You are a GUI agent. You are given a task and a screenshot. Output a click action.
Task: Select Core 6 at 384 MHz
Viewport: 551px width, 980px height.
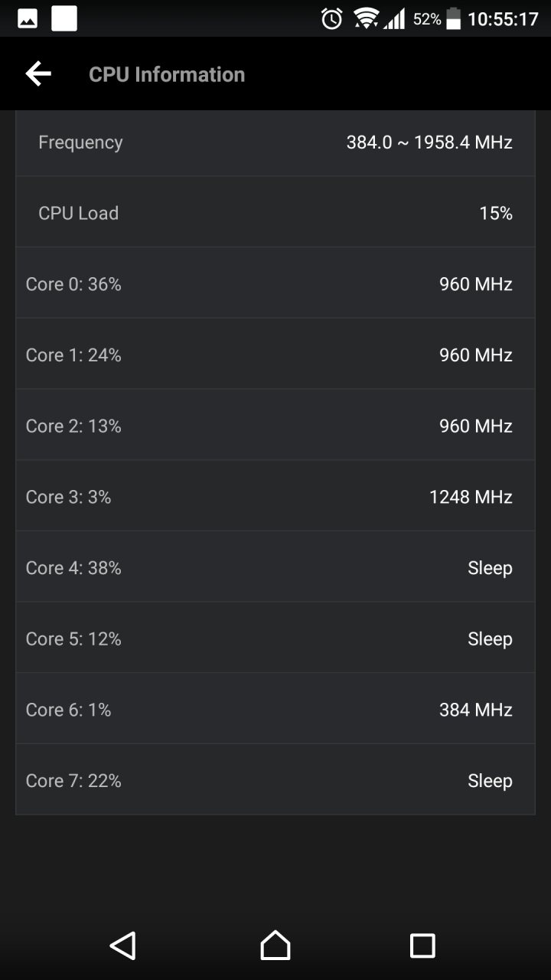pos(275,710)
